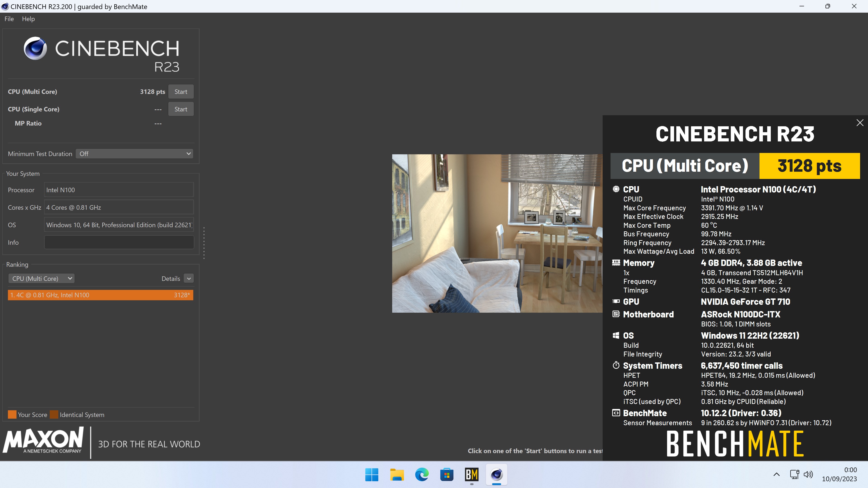
Task: Click the BENCHMATE logo at panel bottom
Action: [x=735, y=443]
